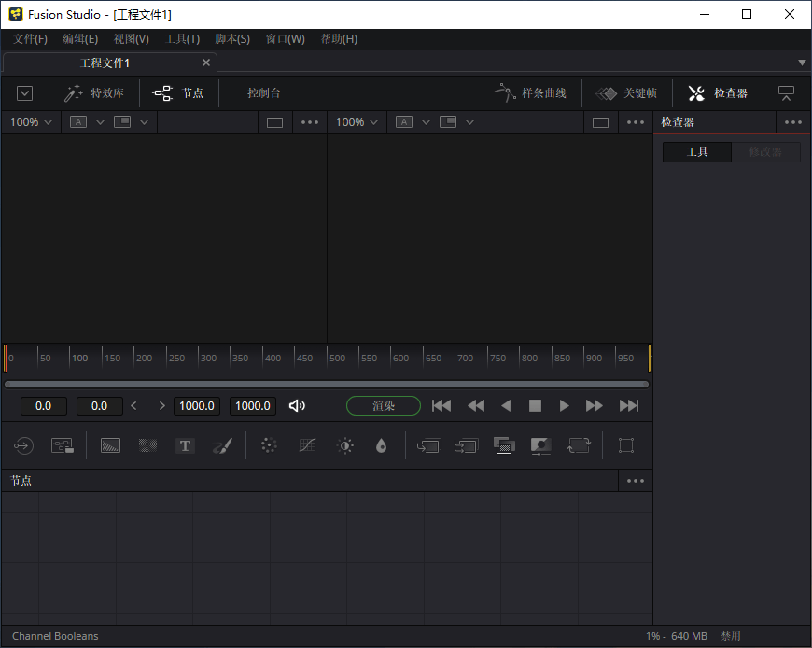Jump to the last frame

[x=629, y=405]
